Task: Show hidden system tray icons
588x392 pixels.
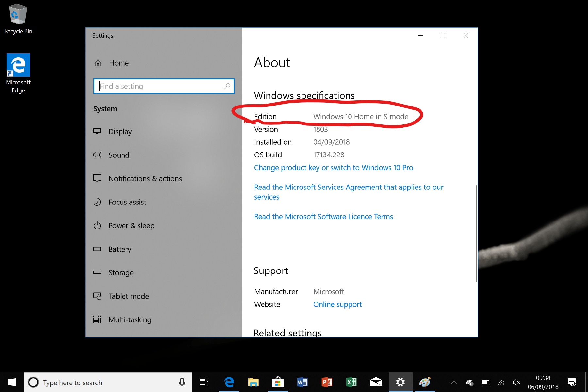Action: pyautogui.click(x=454, y=382)
